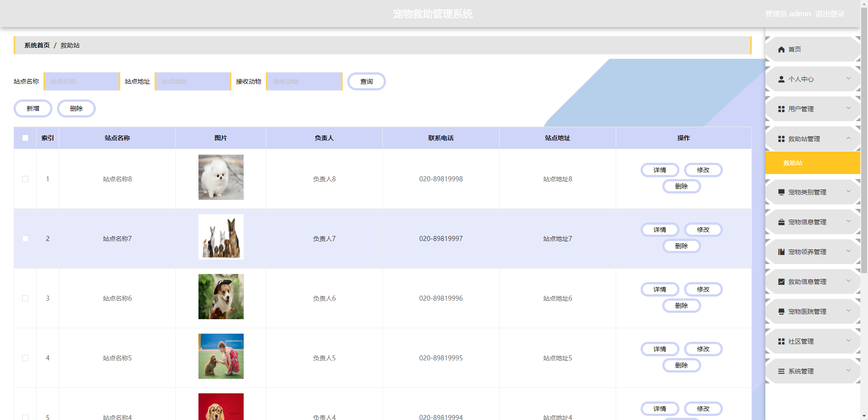Click the 宠物领养管理 chart icon
Screen dimensions: 868x420
[781, 252]
